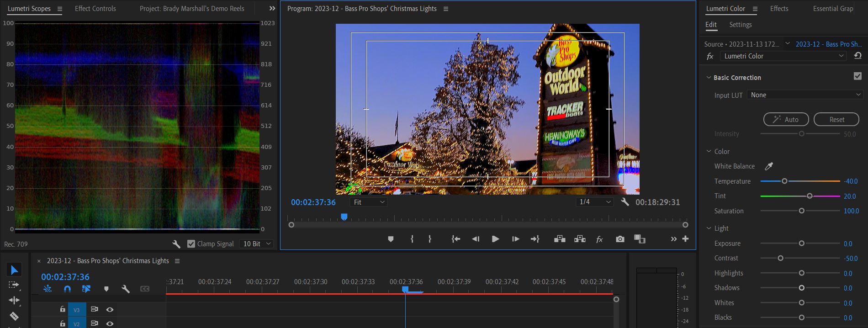Switch to Effect Controls tab

[95, 8]
